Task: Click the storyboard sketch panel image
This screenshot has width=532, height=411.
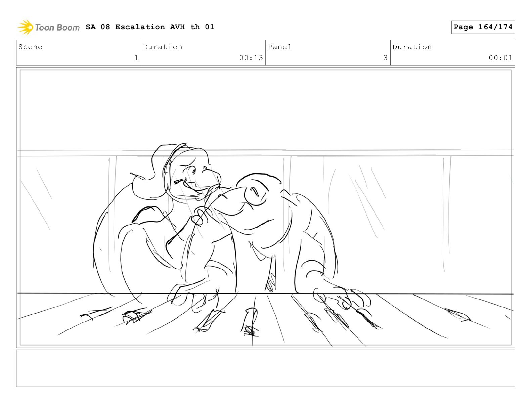Action: click(x=265, y=208)
